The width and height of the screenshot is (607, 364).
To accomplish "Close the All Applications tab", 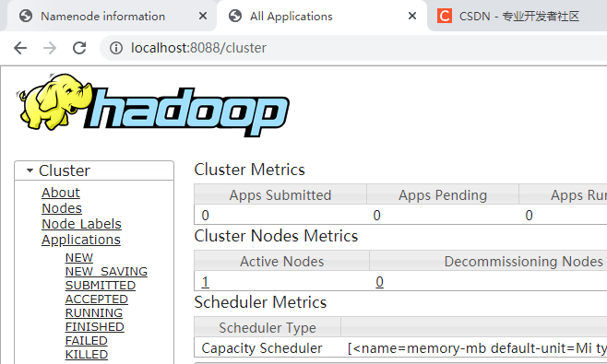I will (412, 16).
